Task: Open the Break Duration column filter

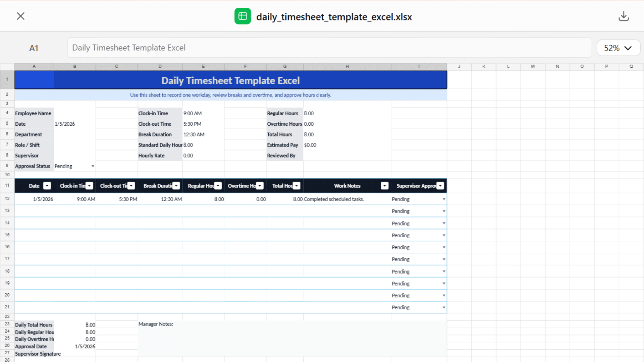Action: [176, 186]
